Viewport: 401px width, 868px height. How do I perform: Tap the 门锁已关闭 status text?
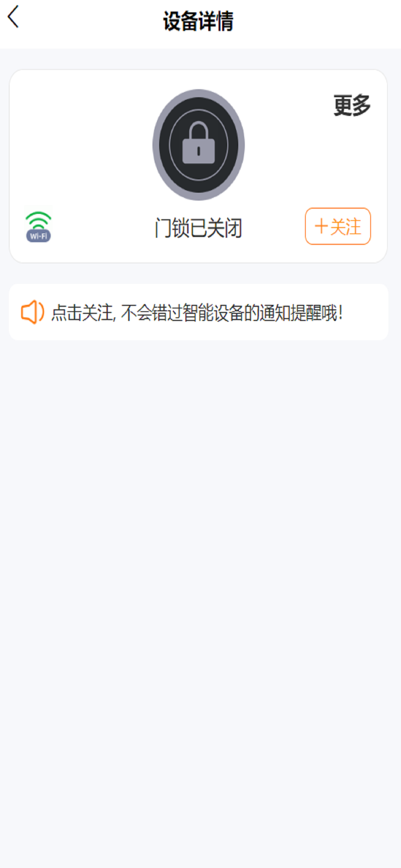(x=199, y=228)
